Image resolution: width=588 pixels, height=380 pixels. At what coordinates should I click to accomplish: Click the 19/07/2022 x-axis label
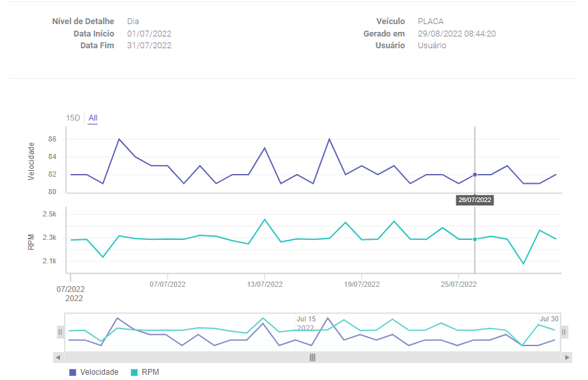point(362,284)
